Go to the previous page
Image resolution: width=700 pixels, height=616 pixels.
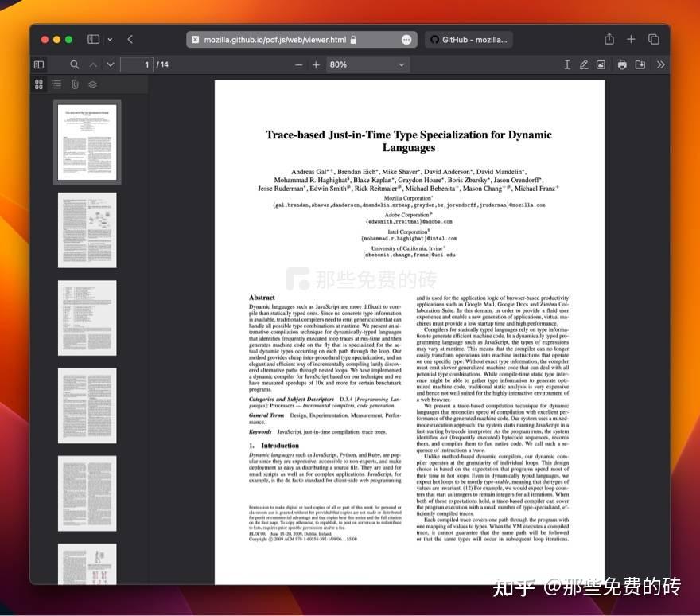[93, 64]
